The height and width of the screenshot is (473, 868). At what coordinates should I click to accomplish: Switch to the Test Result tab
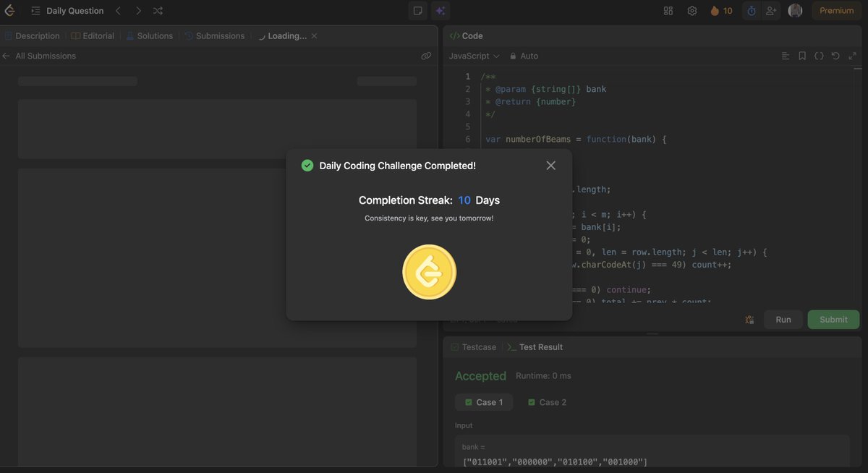pyautogui.click(x=535, y=347)
